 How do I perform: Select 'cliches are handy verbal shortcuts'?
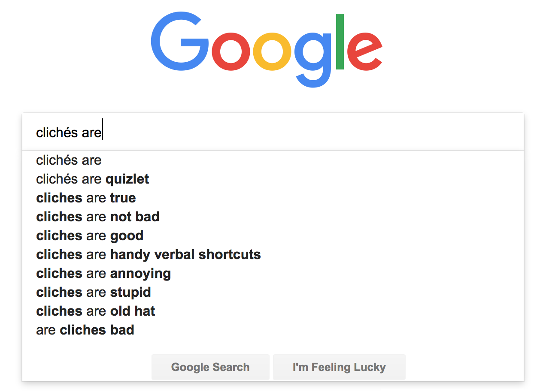149,254
